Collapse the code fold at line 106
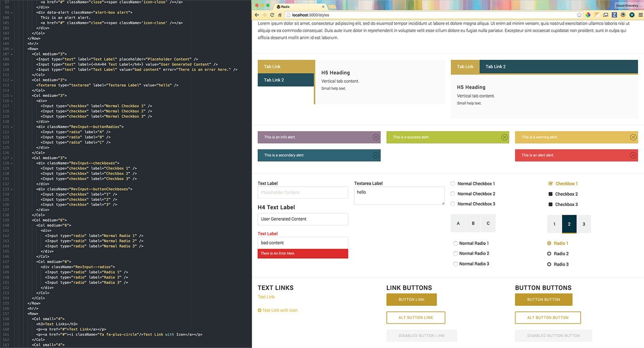 pos(12,49)
